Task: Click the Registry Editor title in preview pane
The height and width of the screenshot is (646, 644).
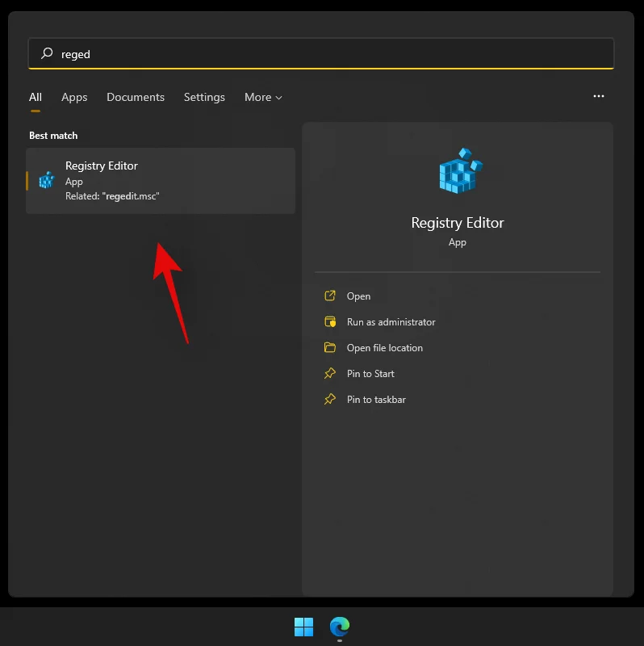Action: point(458,223)
